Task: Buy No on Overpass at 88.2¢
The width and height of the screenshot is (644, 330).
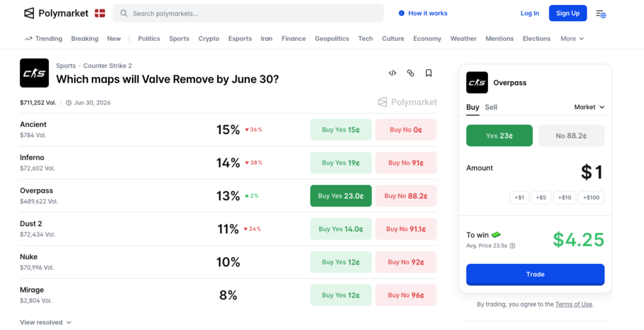Action: (x=406, y=196)
